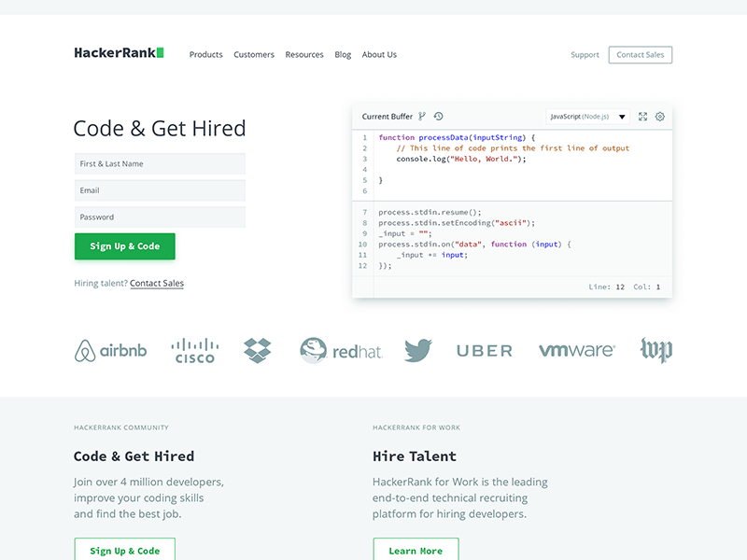This screenshot has width=747, height=560.
Task: Click the branch/fork icon in the code editor
Action: point(422,116)
